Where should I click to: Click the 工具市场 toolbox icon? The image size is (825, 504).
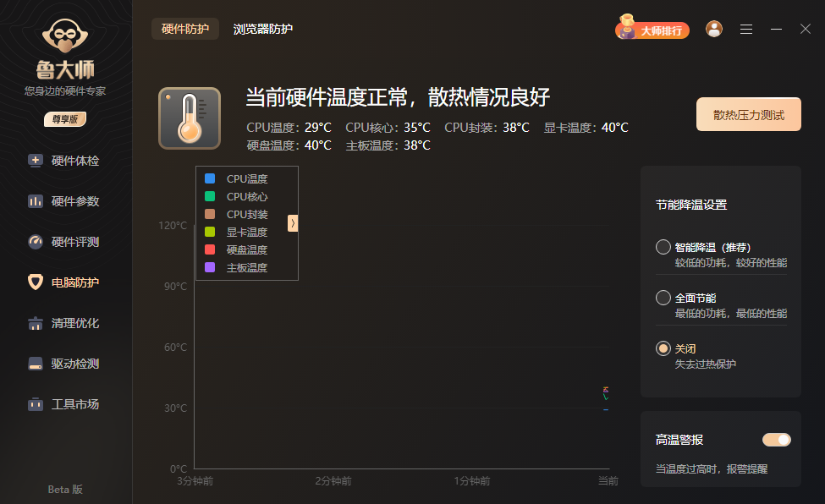coord(36,404)
